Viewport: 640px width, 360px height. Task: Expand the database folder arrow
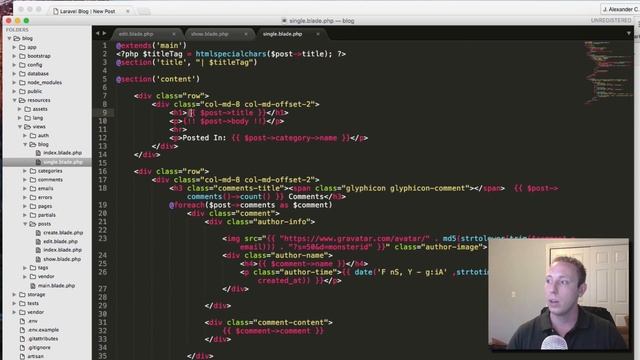(14, 74)
